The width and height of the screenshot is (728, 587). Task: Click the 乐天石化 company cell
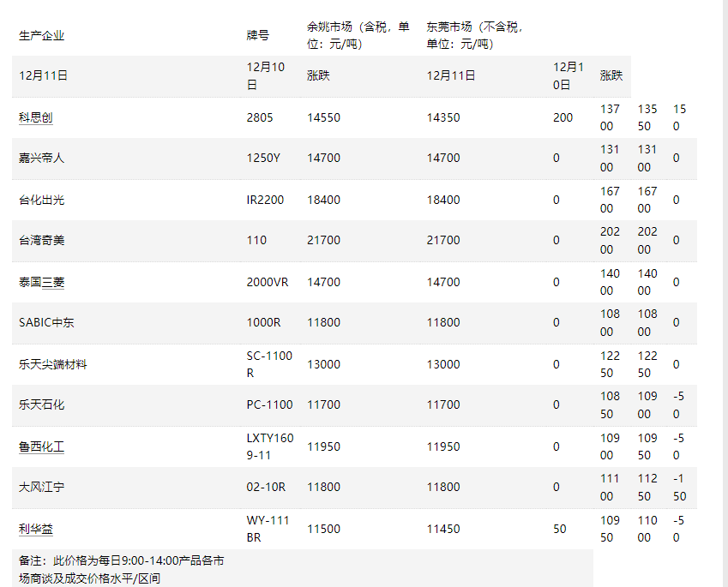tap(41, 404)
